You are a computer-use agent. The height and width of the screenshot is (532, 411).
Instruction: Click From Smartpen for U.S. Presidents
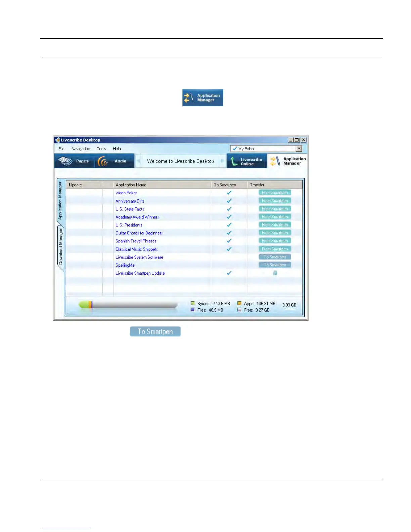[x=275, y=225]
